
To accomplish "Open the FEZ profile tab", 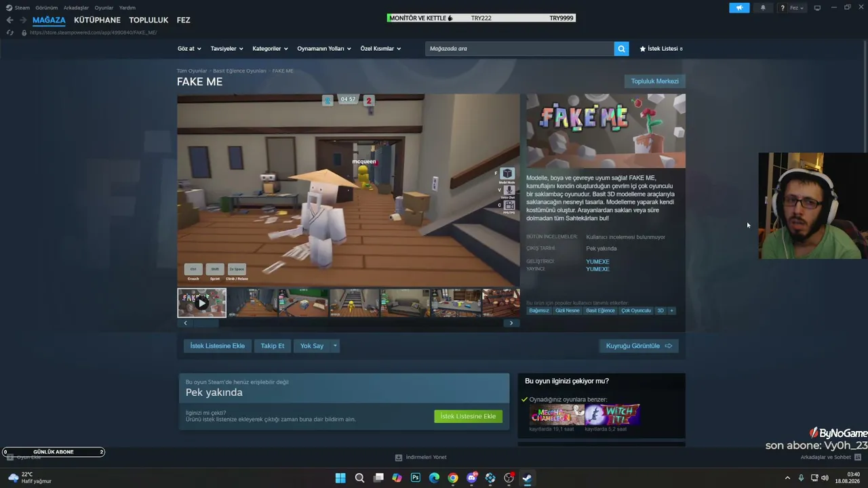I will click(183, 20).
